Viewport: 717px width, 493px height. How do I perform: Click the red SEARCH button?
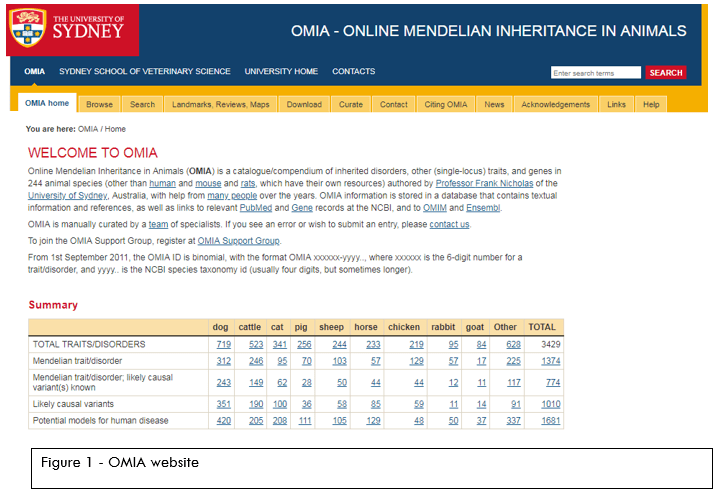tap(666, 73)
